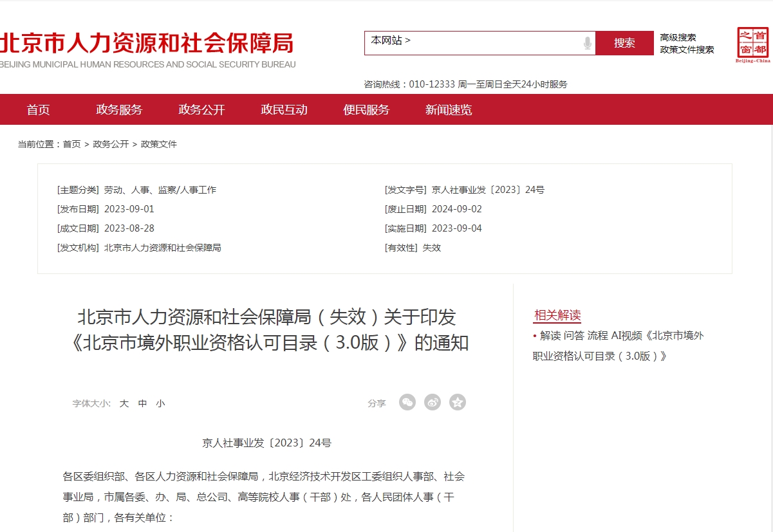Click the 成文日期 value 2023-08-28
The height and width of the screenshot is (532, 773).
point(129,228)
